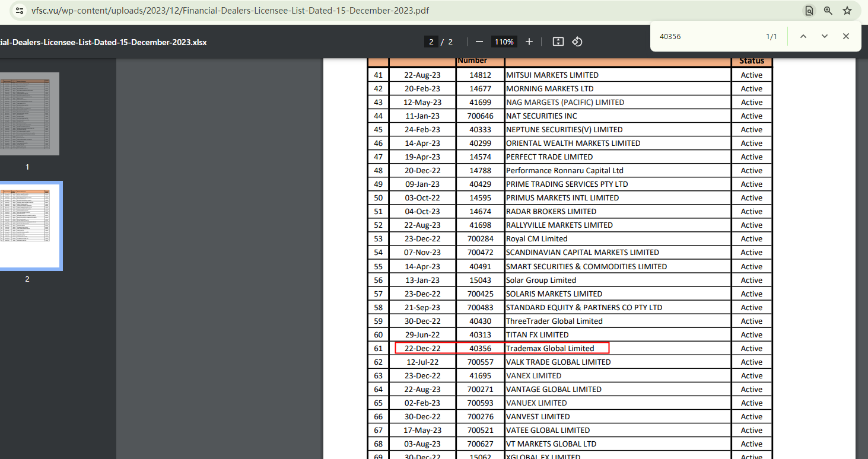
Task: Click the browser zoom magnifier icon
Action: [828, 11]
